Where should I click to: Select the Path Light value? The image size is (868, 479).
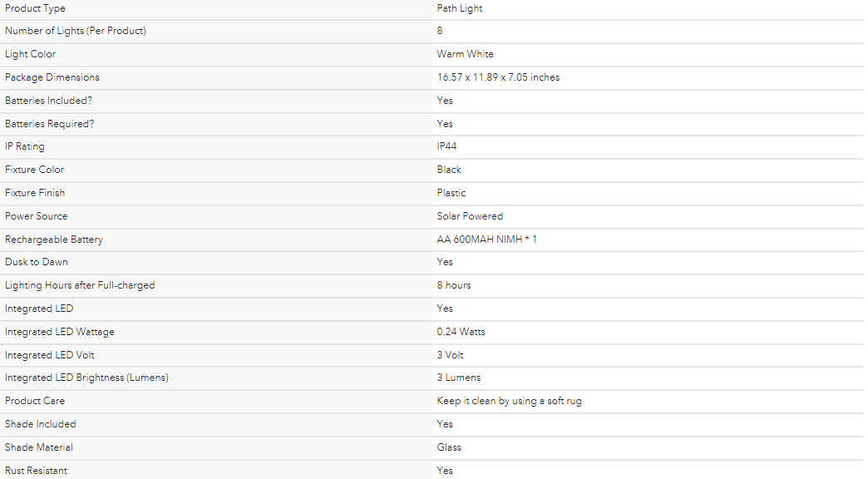(x=460, y=8)
